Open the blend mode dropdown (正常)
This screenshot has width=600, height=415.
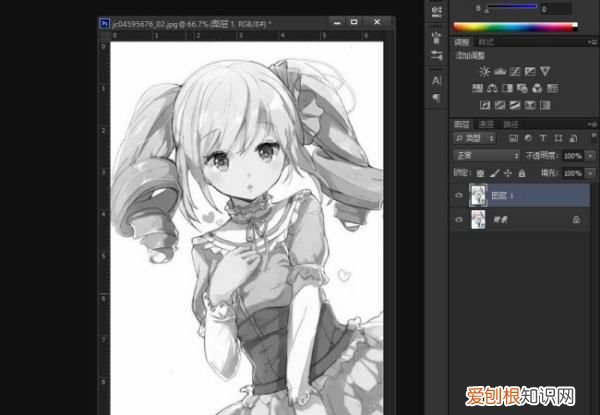point(486,156)
